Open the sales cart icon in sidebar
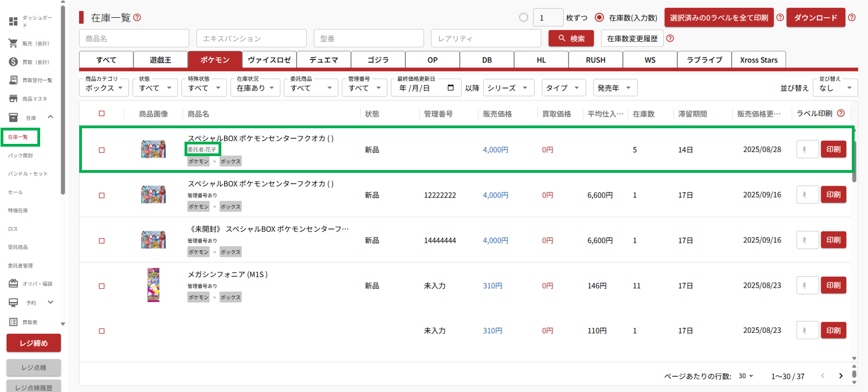868x392 pixels. [x=14, y=43]
